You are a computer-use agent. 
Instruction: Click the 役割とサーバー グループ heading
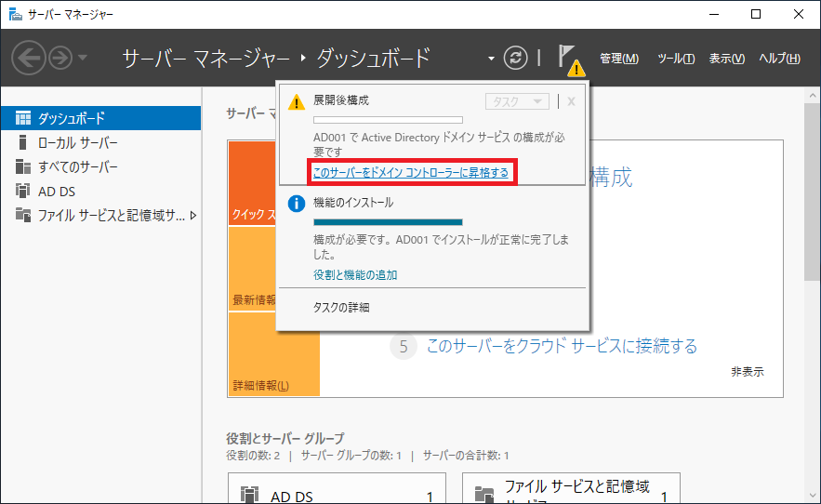click(285, 438)
